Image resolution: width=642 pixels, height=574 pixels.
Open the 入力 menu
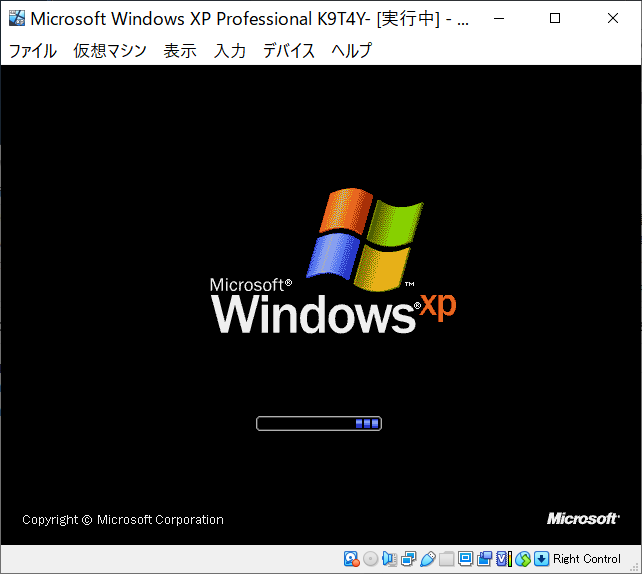tap(230, 51)
